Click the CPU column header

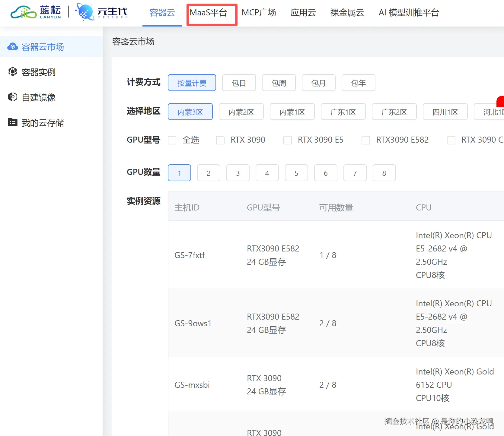pos(423,207)
